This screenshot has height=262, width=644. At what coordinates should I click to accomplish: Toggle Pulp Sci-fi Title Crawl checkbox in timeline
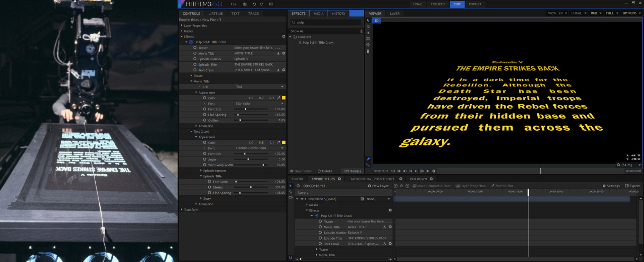pos(316,215)
